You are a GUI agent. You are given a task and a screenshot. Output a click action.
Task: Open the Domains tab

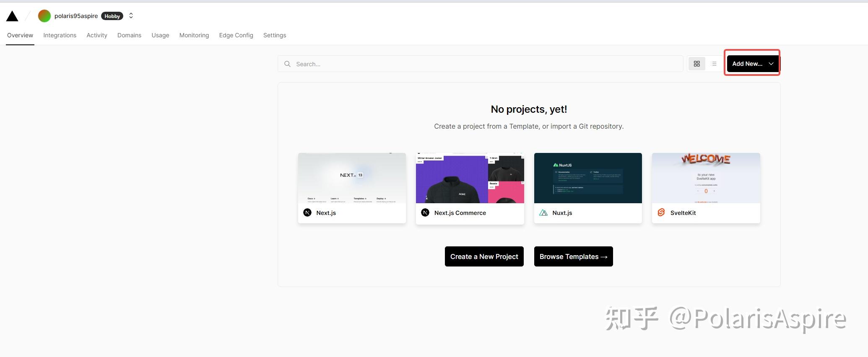(129, 35)
